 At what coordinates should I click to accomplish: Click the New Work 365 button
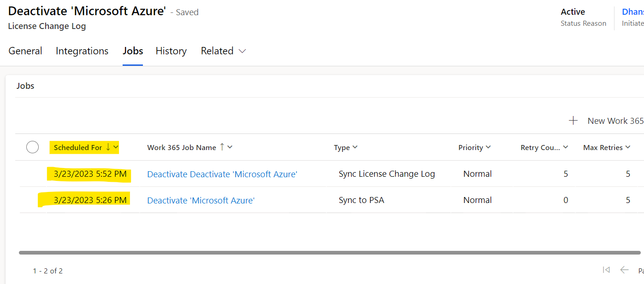615,121
